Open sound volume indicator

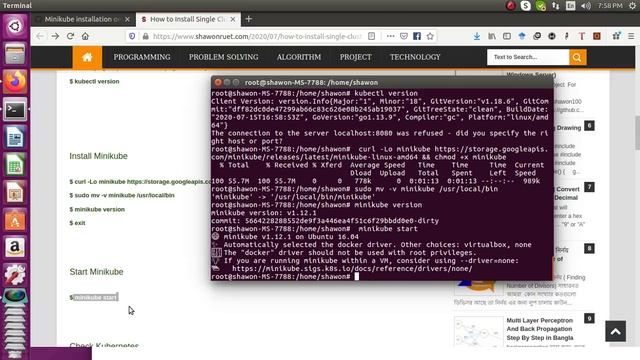click(586, 6)
